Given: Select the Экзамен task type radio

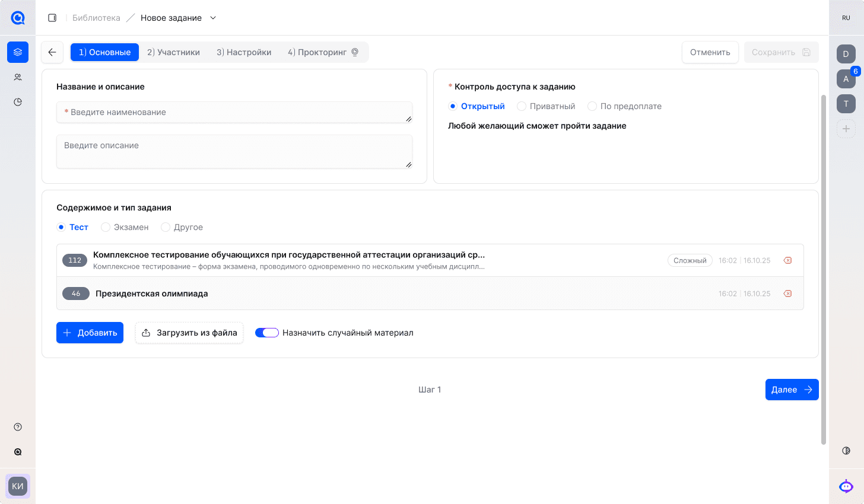Looking at the screenshot, I should pyautogui.click(x=106, y=227).
